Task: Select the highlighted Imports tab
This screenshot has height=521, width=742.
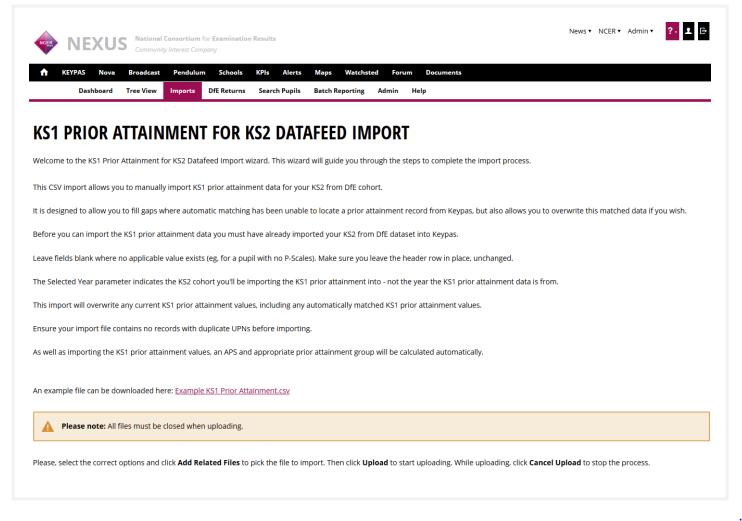Action: (182, 90)
